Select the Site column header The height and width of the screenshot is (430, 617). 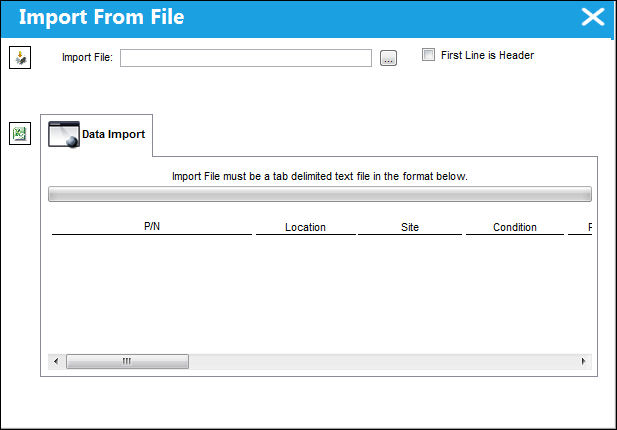tap(410, 227)
